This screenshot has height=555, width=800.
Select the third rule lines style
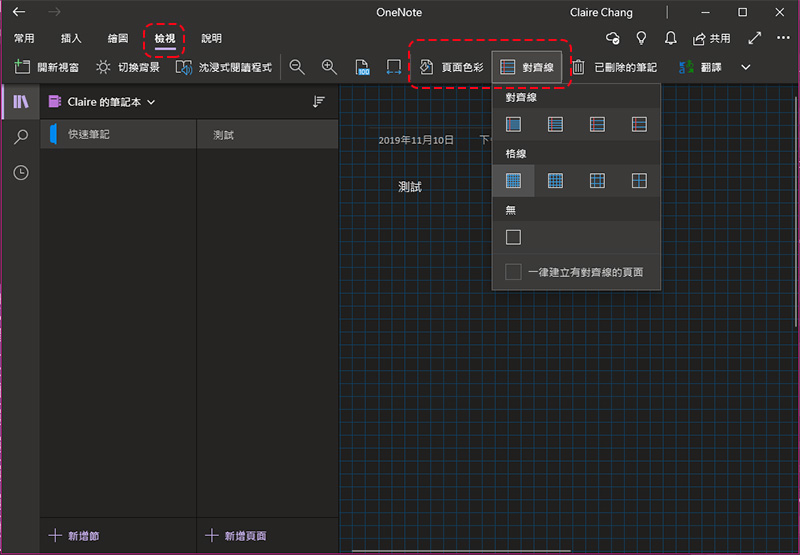pyautogui.click(x=597, y=124)
